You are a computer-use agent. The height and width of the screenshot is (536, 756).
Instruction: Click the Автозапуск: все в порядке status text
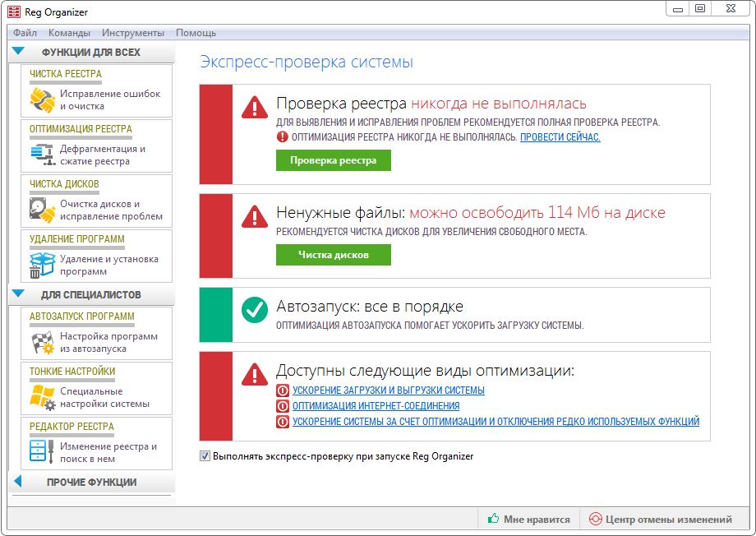point(370,307)
